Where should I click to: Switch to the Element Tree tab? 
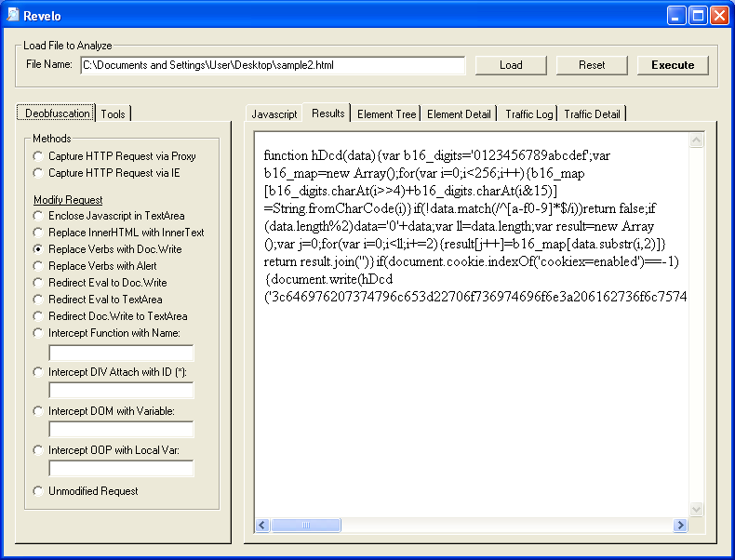(x=386, y=114)
